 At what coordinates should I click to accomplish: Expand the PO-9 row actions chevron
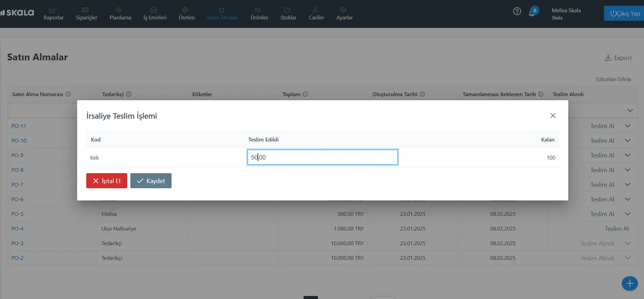click(x=627, y=155)
